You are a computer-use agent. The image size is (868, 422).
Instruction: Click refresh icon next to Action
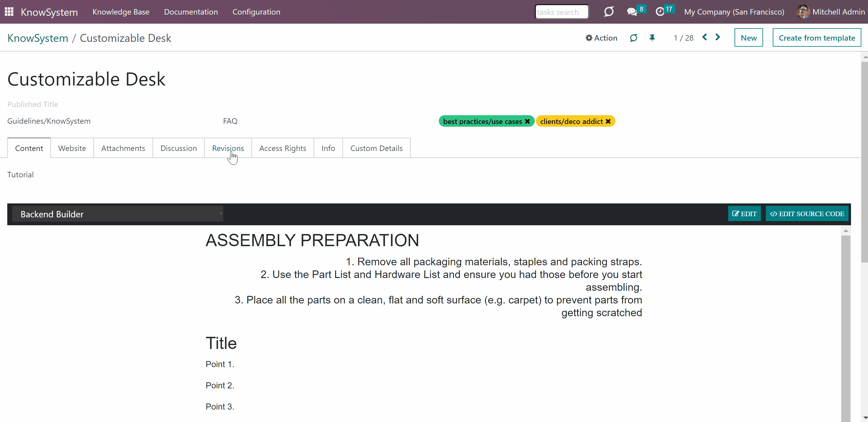634,38
